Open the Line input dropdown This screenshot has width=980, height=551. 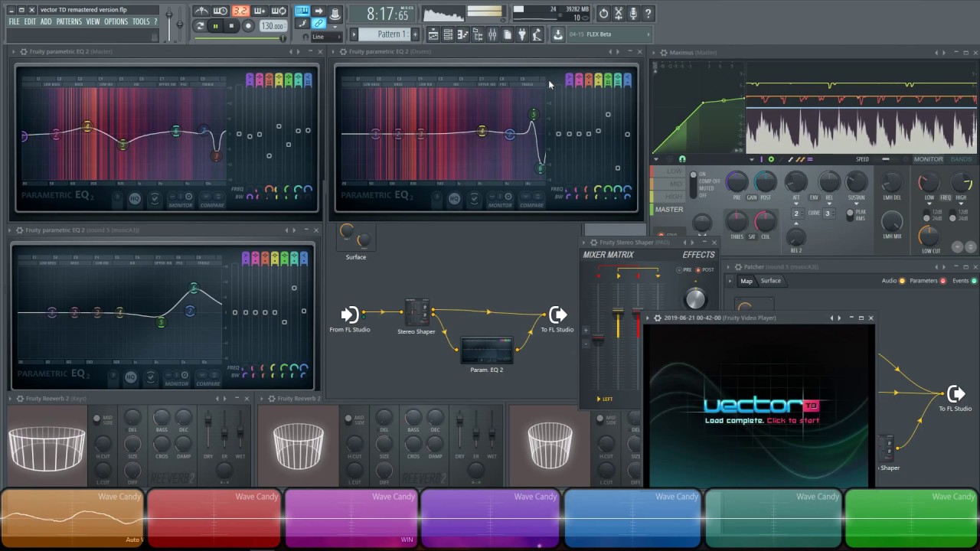(325, 36)
